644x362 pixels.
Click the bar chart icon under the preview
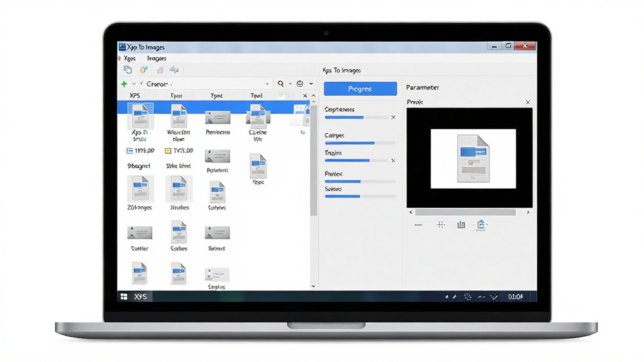click(461, 224)
